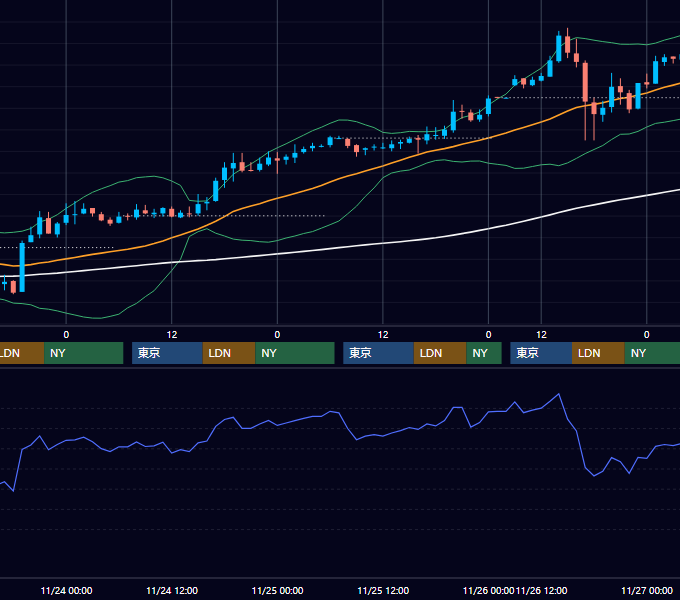Select the 東京 session block covering 11/25 12:00
This screenshot has height=600, width=680.
click(378, 353)
